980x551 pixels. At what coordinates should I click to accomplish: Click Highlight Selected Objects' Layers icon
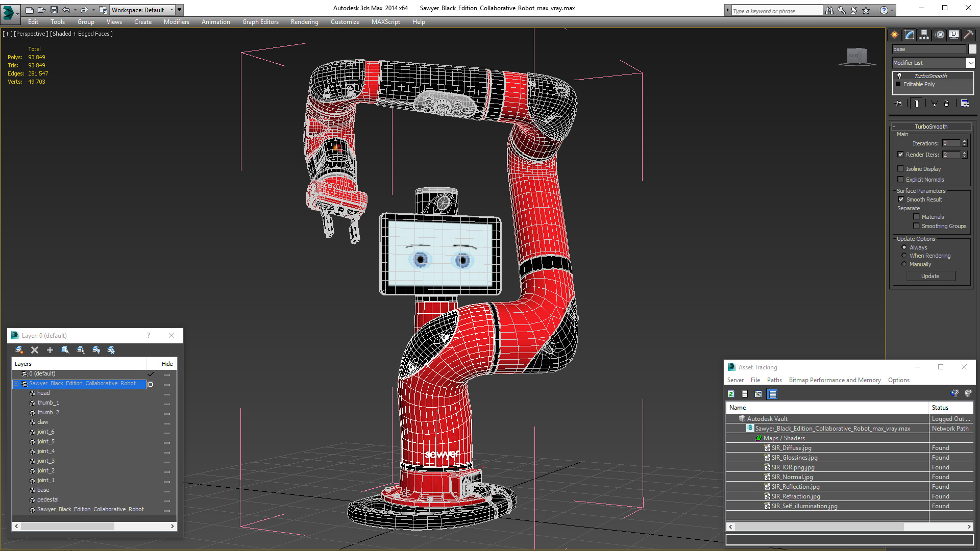81,350
